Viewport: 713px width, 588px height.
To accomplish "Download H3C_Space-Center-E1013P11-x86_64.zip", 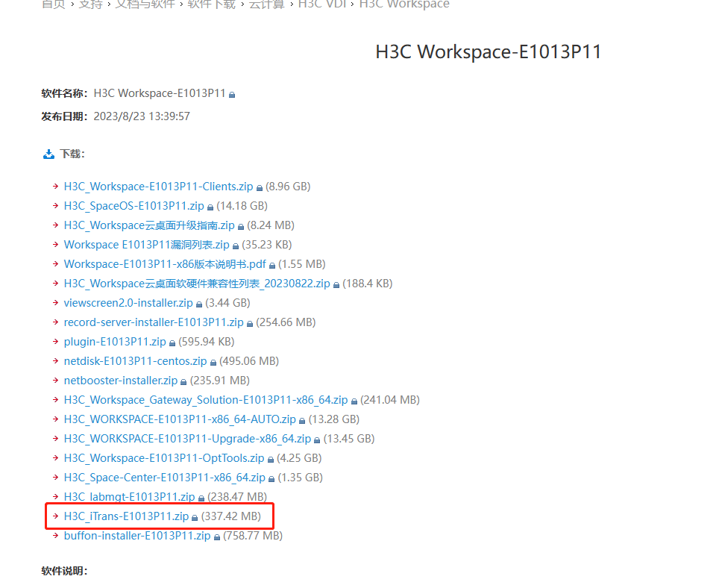I will tap(165, 478).
